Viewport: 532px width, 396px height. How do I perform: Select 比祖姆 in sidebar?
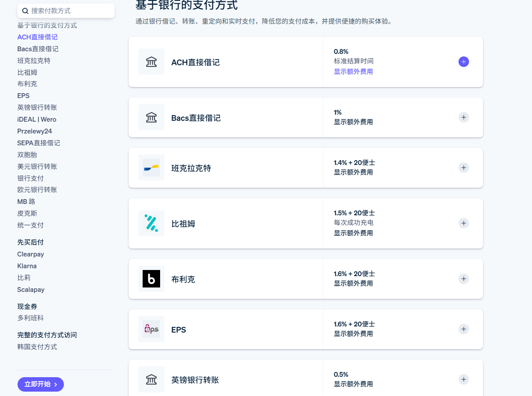pyautogui.click(x=28, y=73)
